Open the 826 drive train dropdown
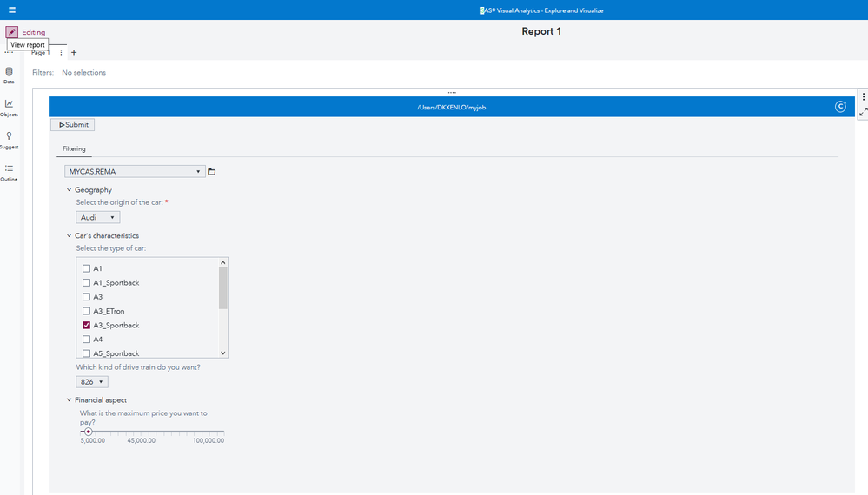The height and width of the screenshot is (495, 868). (x=92, y=381)
